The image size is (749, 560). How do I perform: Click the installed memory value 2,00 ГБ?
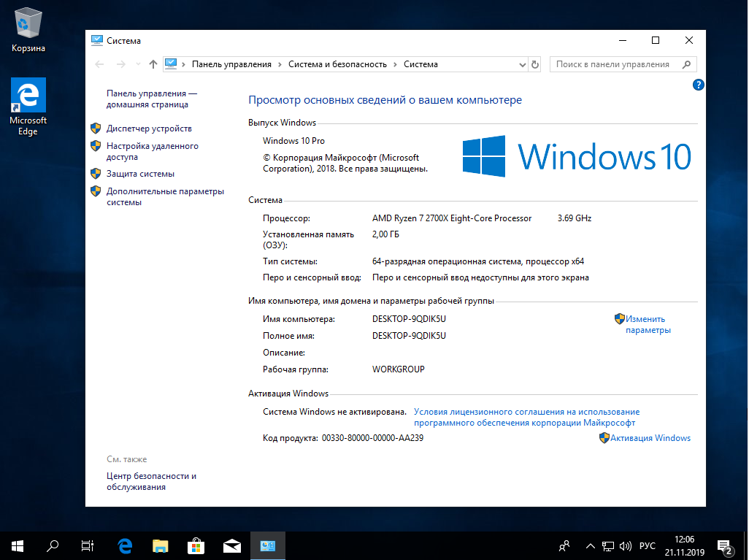click(x=385, y=234)
